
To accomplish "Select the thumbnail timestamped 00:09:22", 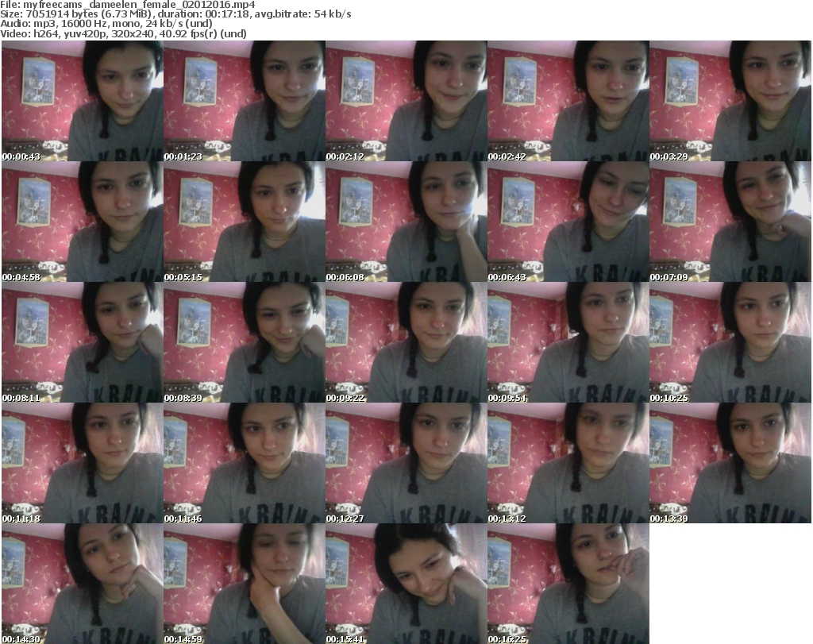I will tap(406, 342).
